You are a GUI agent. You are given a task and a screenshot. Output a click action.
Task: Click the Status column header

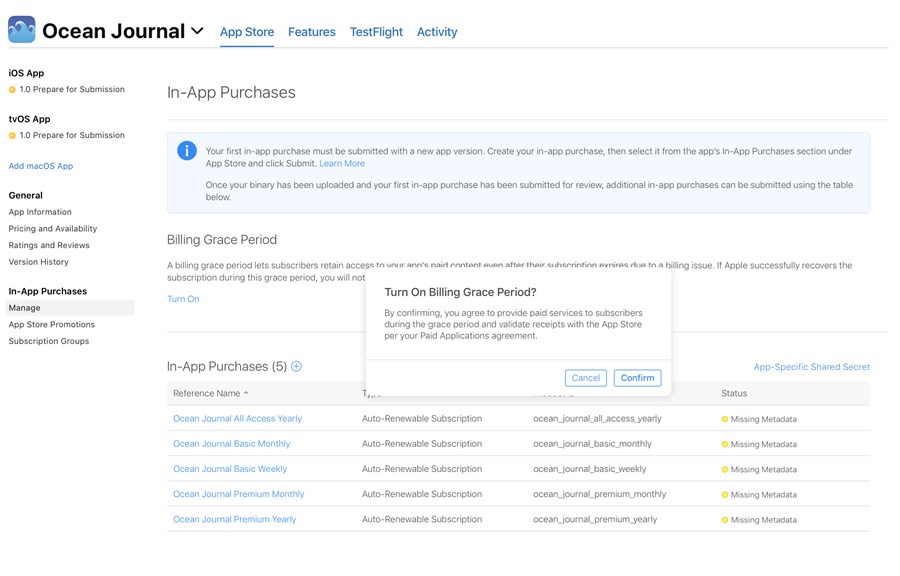coord(734,394)
